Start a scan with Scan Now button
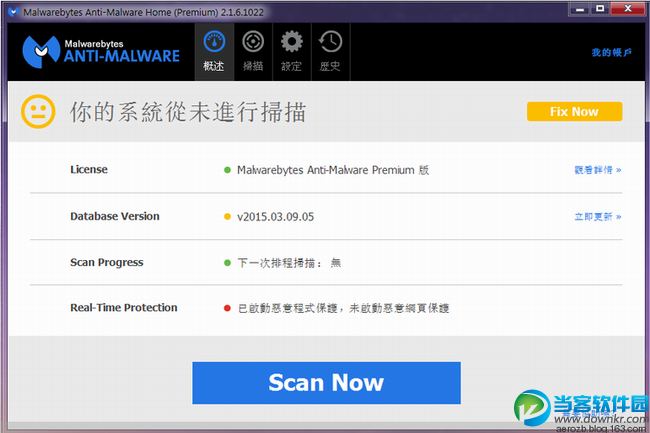Image resolution: width=650 pixels, height=433 pixels. pos(326,383)
